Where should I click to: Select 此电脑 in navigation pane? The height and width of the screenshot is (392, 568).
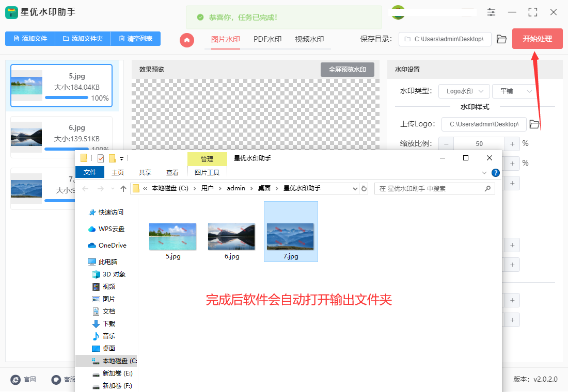click(103, 262)
